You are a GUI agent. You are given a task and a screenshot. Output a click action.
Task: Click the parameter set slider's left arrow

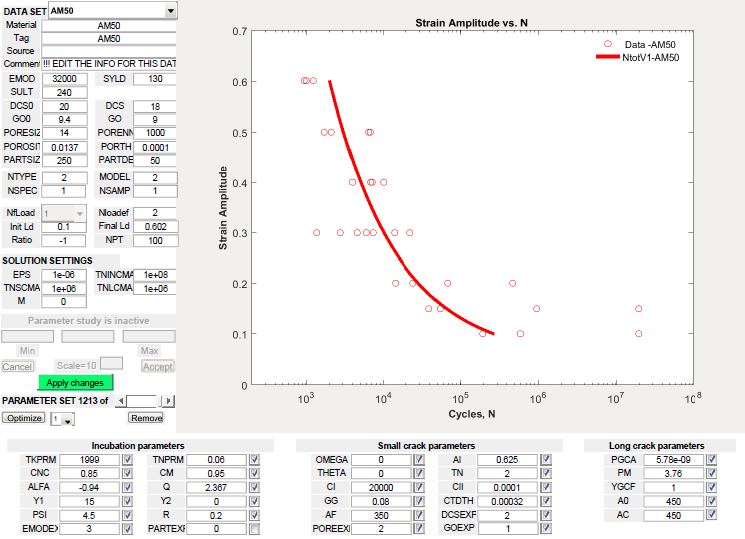[122, 401]
